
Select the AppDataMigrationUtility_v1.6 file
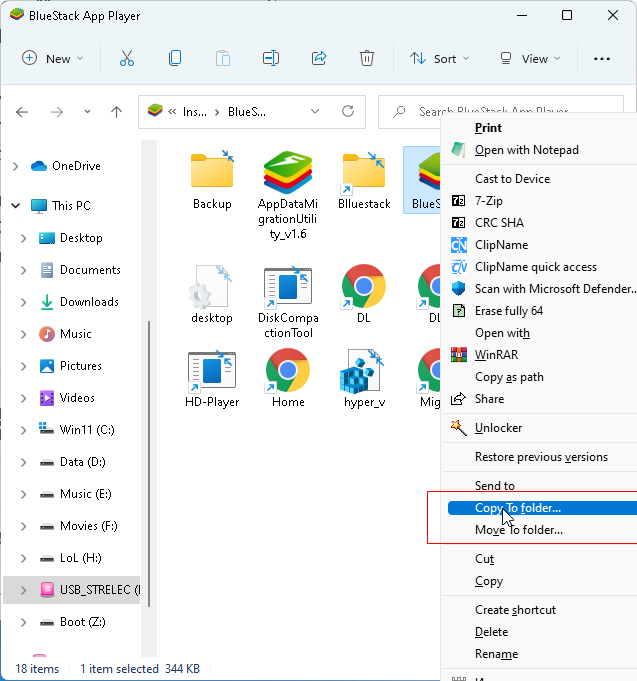tap(287, 195)
